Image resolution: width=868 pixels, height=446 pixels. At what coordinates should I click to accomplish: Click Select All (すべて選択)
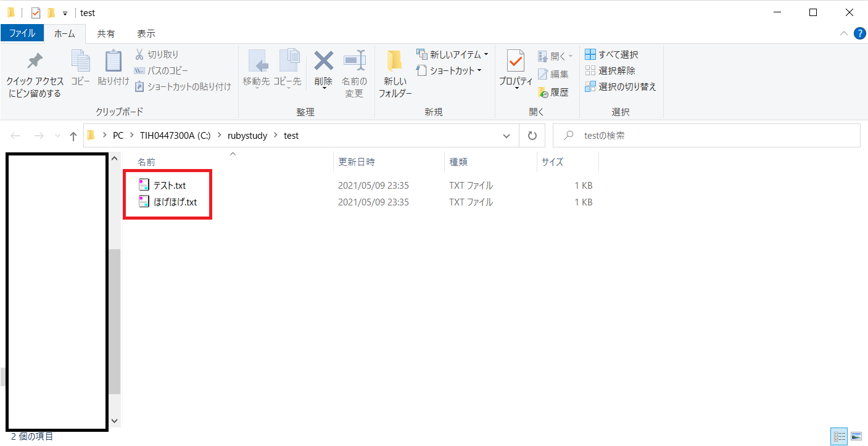pyautogui.click(x=611, y=55)
